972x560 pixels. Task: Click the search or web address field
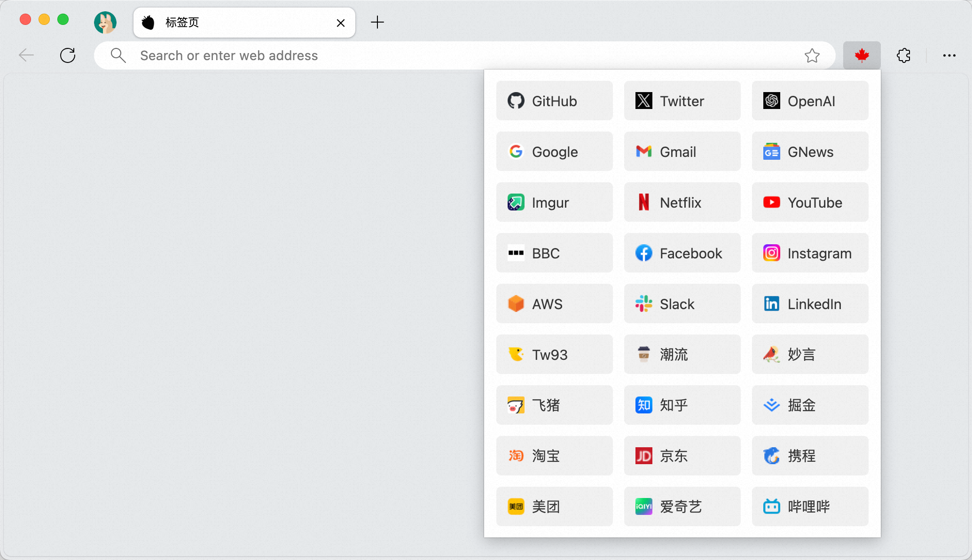(x=451, y=55)
